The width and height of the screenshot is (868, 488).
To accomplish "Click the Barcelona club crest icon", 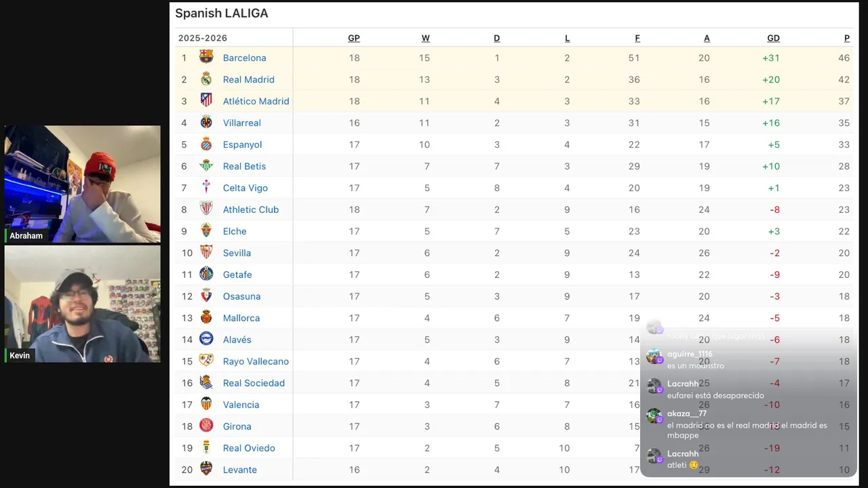I will point(206,58).
